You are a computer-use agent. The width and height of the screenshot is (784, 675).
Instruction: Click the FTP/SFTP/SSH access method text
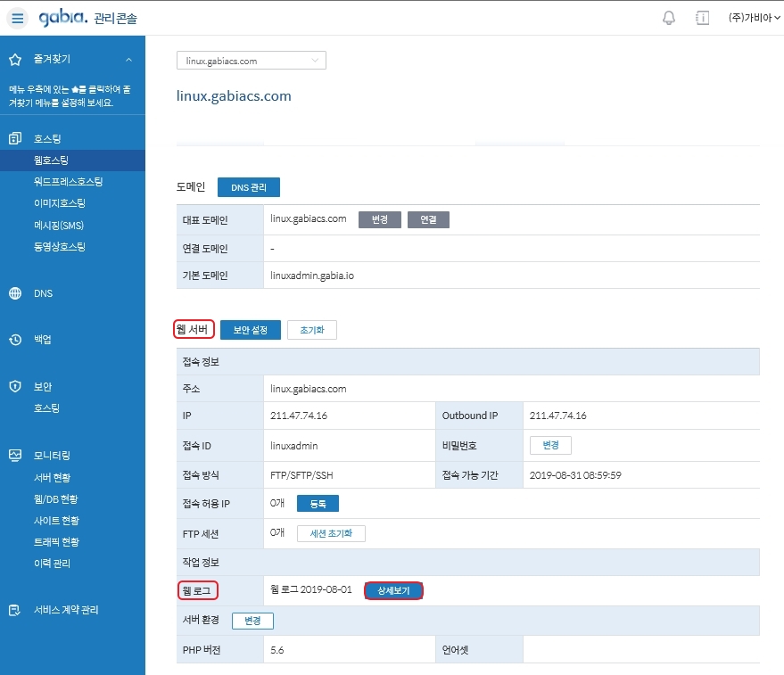301,475
